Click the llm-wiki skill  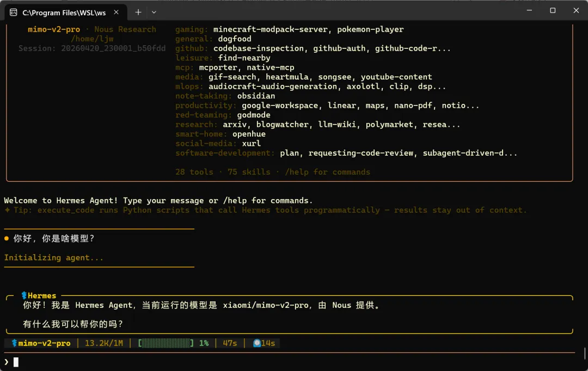click(x=337, y=125)
